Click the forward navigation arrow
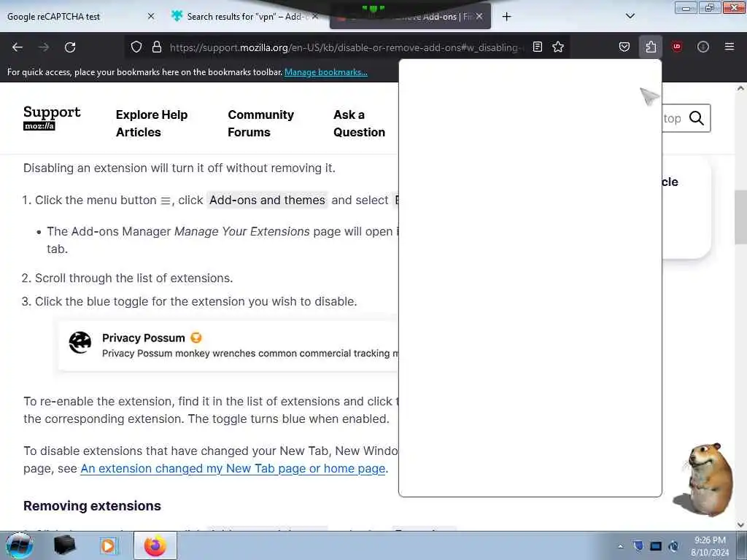The width and height of the screenshot is (747, 560). tap(44, 47)
